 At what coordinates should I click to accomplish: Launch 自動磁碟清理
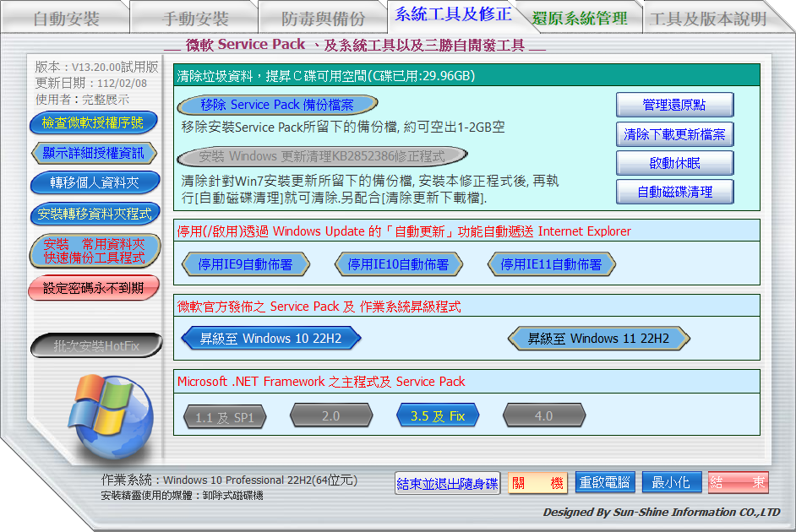(674, 192)
